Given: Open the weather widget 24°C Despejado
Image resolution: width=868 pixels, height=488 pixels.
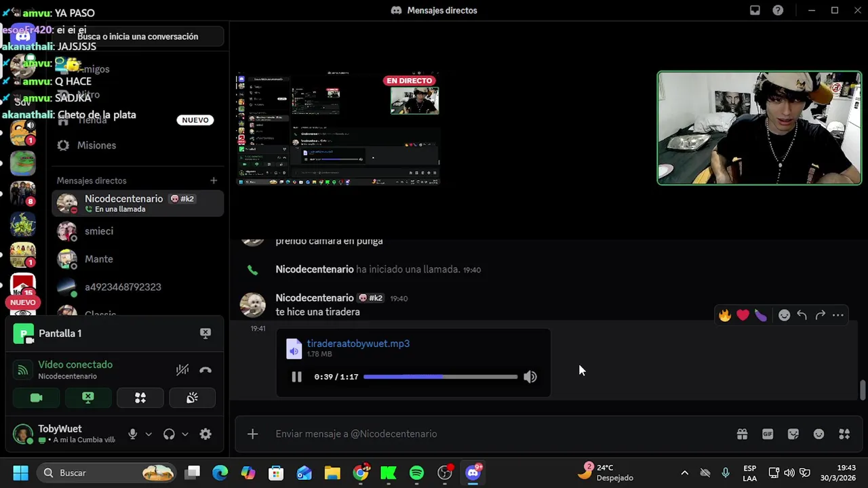Looking at the screenshot, I should [x=606, y=472].
